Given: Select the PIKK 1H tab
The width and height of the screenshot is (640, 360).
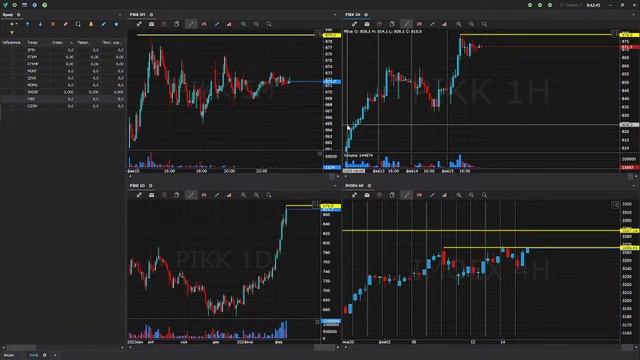Looking at the screenshot, I should 353,15.
